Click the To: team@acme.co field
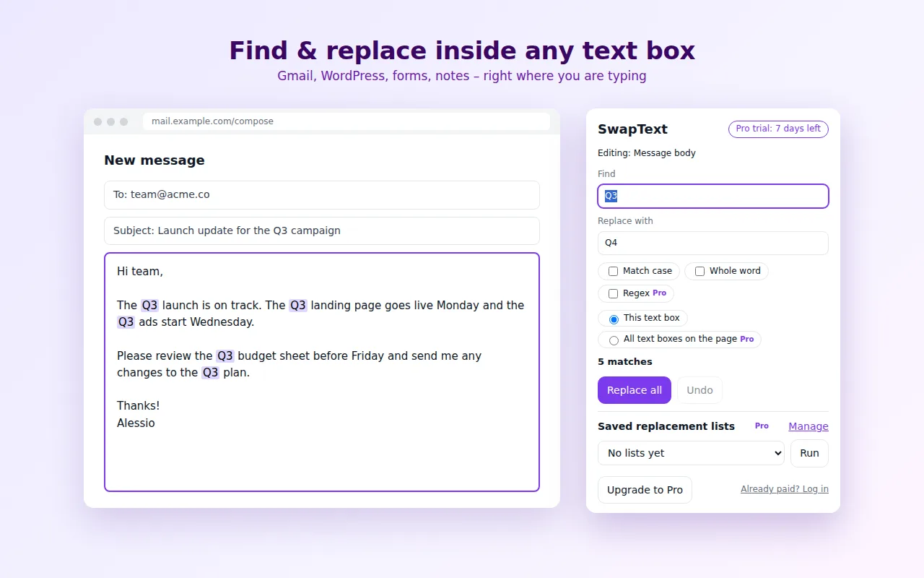 [x=322, y=195]
